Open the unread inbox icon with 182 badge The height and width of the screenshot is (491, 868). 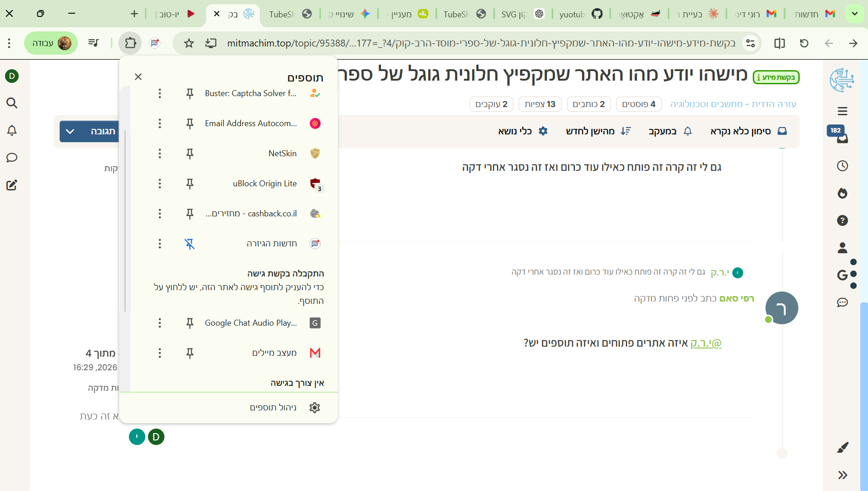click(842, 138)
